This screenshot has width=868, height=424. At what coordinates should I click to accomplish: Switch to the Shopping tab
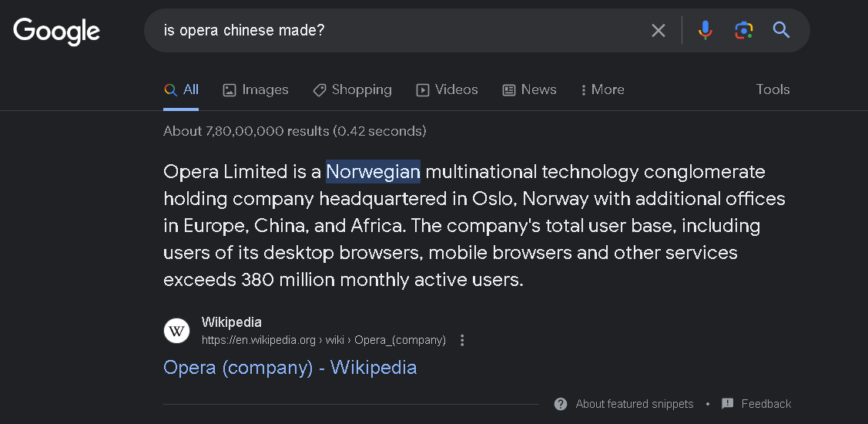(352, 89)
